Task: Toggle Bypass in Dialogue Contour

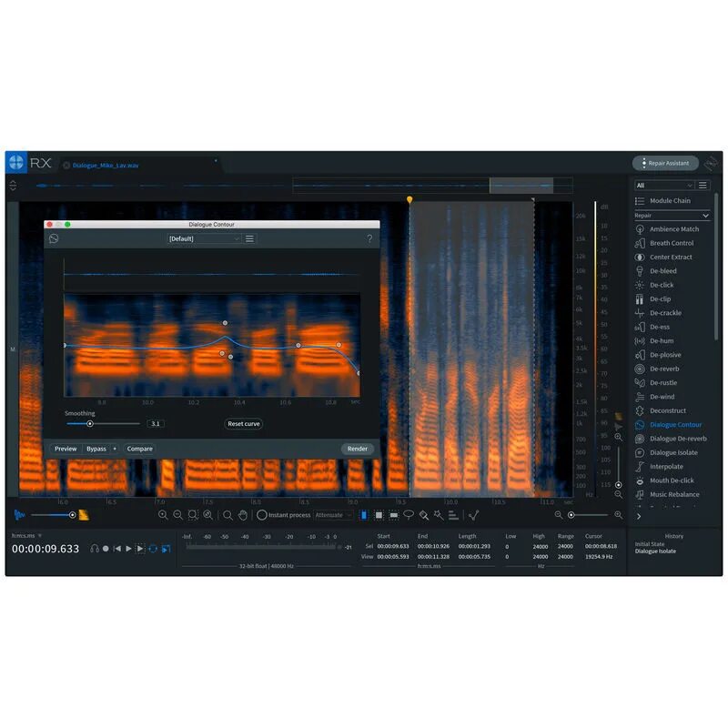Action: [x=96, y=449]
